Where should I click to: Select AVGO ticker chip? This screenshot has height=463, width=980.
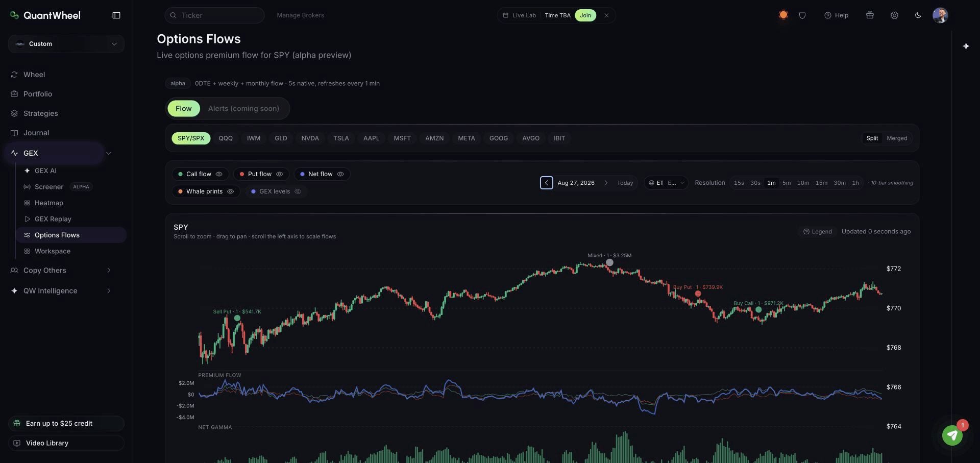[x=531, y=138]
